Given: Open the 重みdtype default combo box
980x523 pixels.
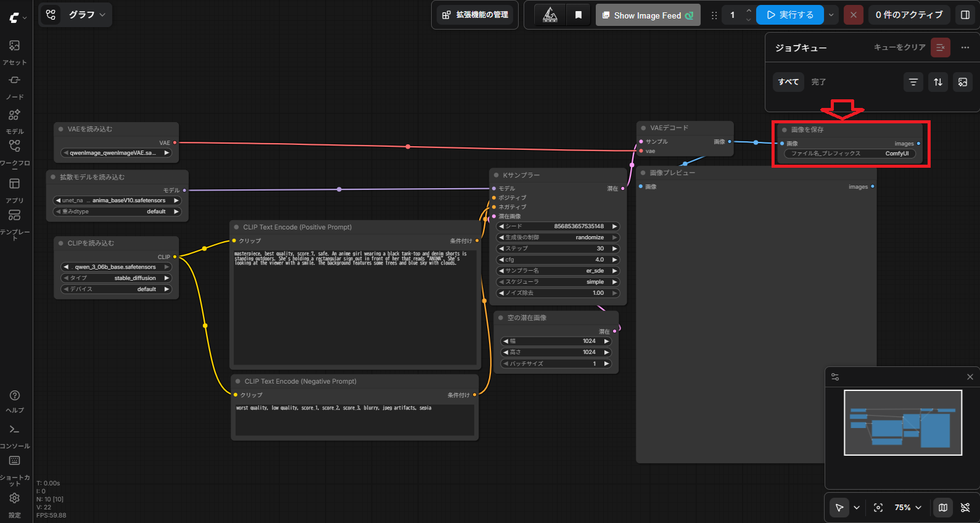Looking at the screenshot, I should pos(117,212).
